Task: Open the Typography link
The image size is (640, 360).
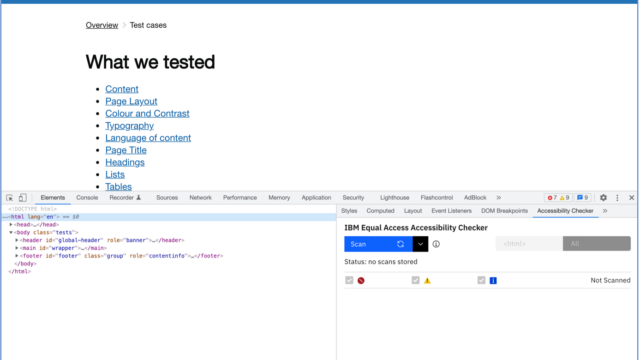Action: pyautogui.click(x=129, y=126)
